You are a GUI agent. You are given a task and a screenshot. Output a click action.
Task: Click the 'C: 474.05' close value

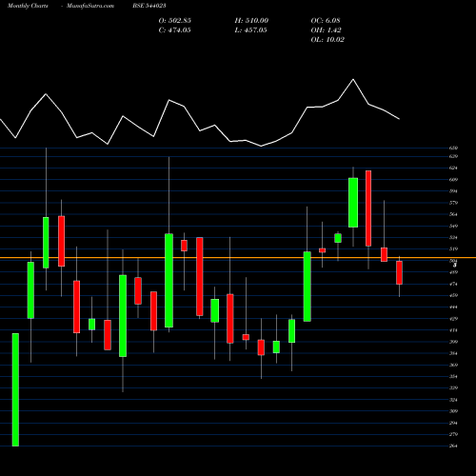(x=175, y=30)
